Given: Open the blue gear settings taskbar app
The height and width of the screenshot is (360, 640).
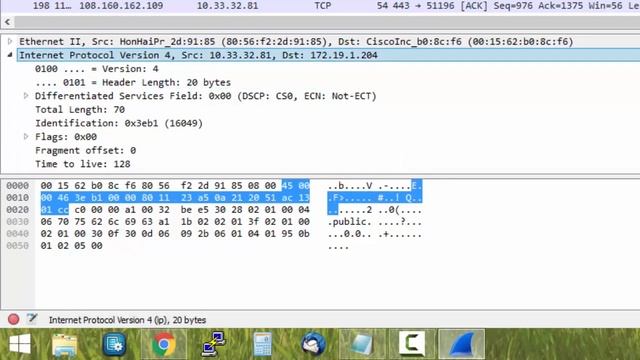Looking at the screenshot, I should (114, 344).
